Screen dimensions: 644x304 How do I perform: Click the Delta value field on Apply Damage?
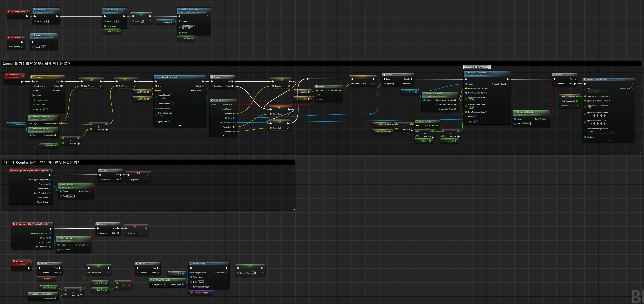pos(201,282)
